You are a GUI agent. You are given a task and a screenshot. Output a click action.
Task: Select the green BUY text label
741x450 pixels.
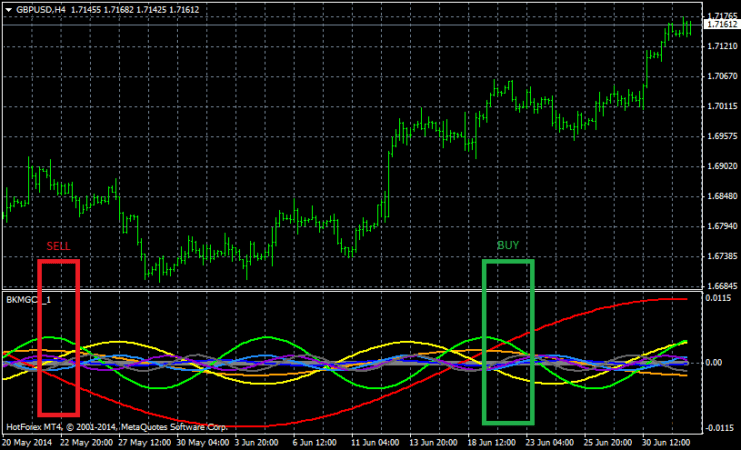pyautogui.click(x=508, y=245)
